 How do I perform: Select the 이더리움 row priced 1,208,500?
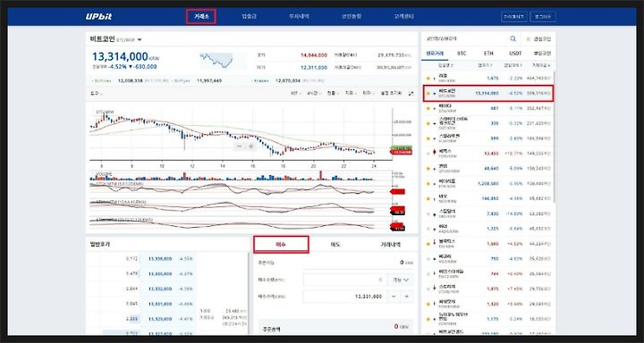[x=488, y=183]
